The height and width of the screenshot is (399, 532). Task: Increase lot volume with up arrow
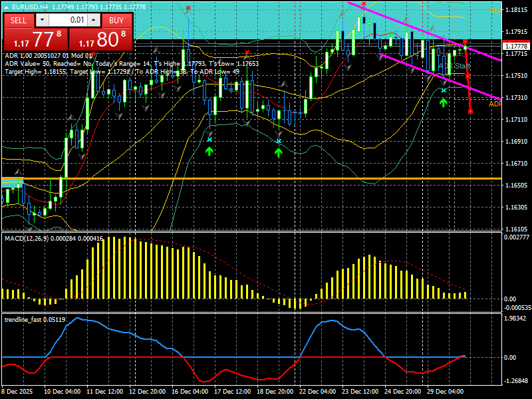pyautogui.click(x=94, y=20)
